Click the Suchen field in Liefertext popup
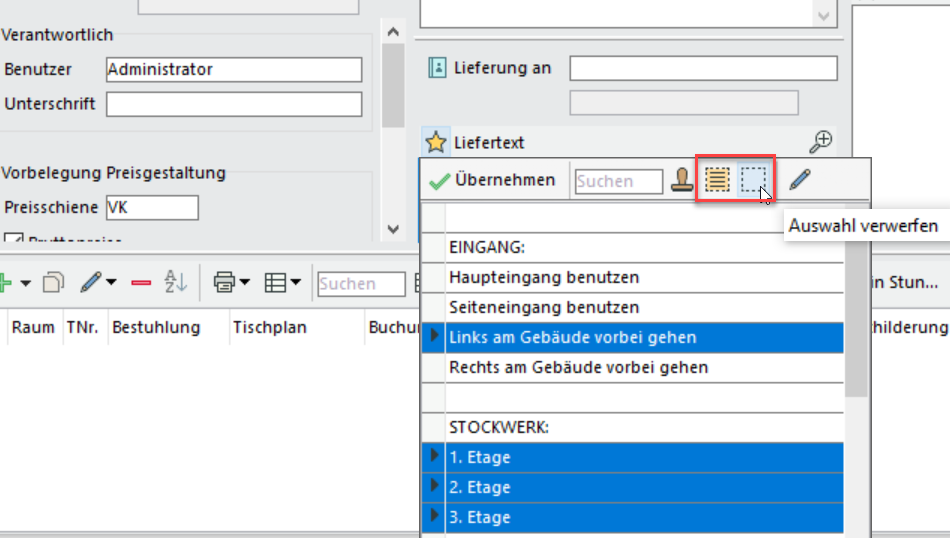The width and height of the screenshot is (950, 538). [x=618, y=181]
